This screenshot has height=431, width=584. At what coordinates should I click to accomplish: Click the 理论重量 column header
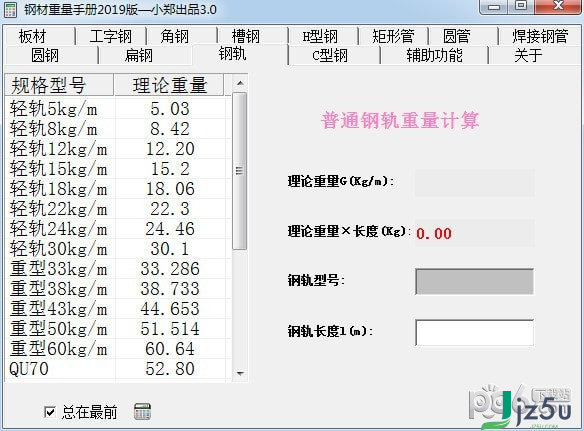(169, 85)
